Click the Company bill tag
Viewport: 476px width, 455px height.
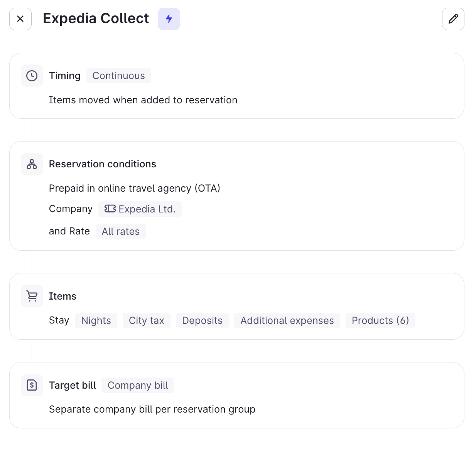point(138,385)
